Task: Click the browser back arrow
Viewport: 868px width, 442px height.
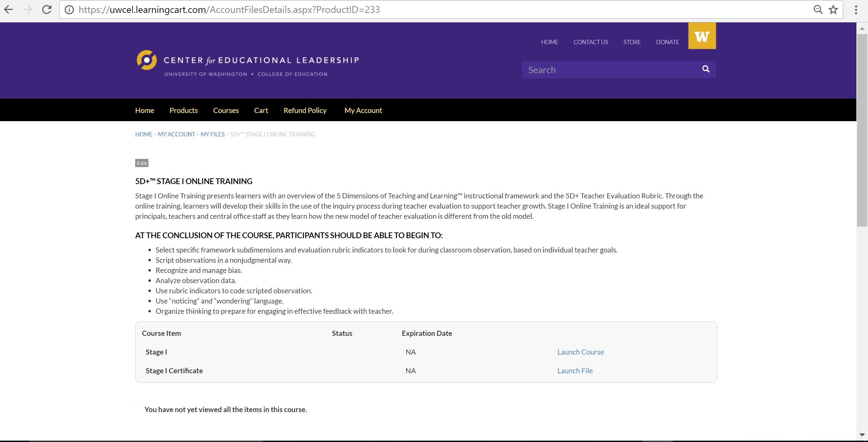Action: pyautogui.click(x=9, y=10)
